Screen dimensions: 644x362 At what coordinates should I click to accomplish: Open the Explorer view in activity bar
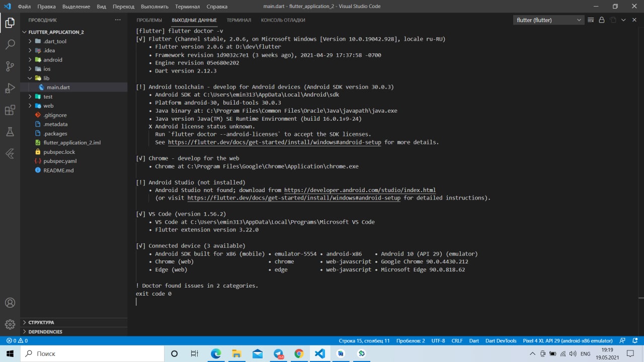click(x=10, y=23)
